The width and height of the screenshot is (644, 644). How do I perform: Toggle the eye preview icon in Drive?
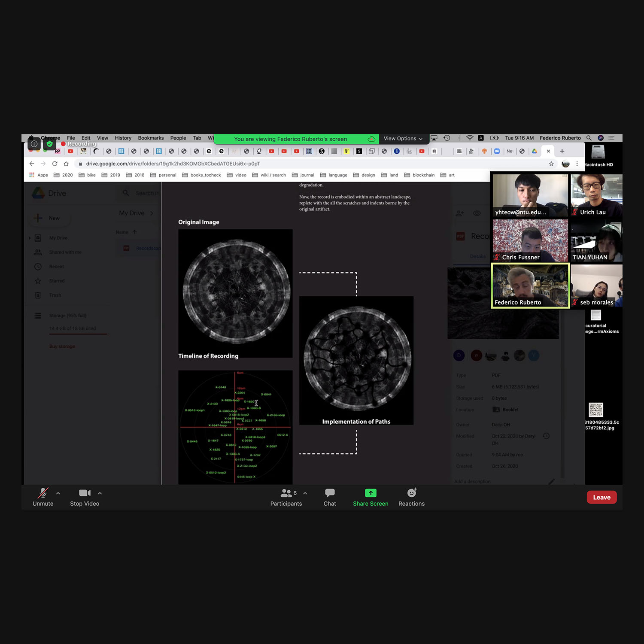tap(477, 213)
